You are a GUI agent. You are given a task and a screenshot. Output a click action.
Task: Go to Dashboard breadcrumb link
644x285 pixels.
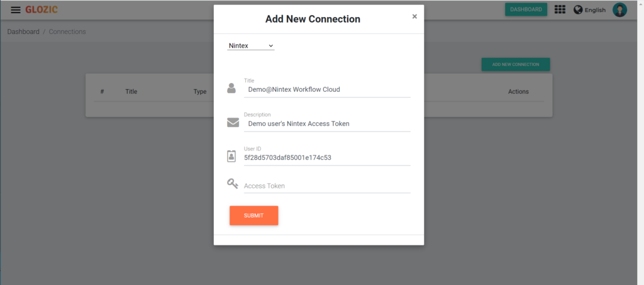23,31
